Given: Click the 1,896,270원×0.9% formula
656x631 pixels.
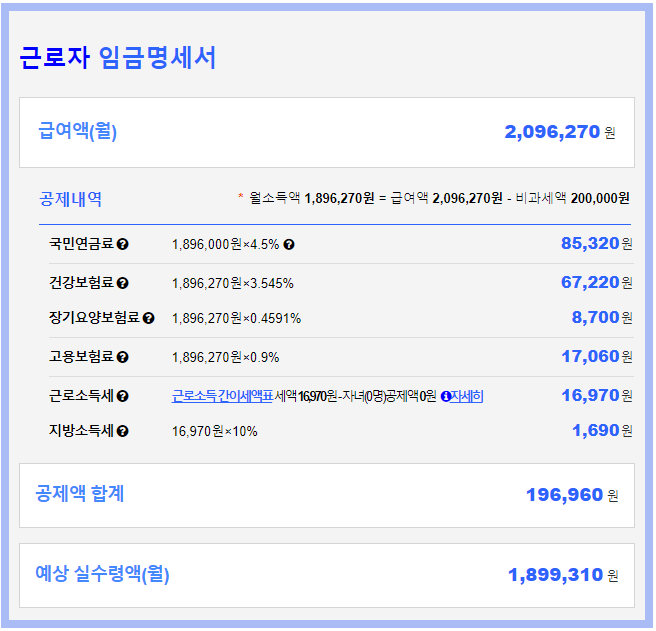Looking at the screenshot, I should (x=226, y=358).
